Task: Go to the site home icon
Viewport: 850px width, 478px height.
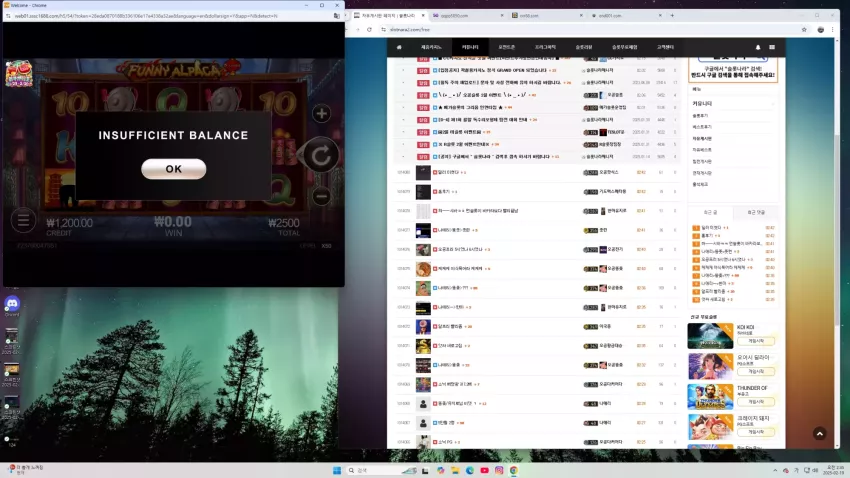Action: pos(399,47)
